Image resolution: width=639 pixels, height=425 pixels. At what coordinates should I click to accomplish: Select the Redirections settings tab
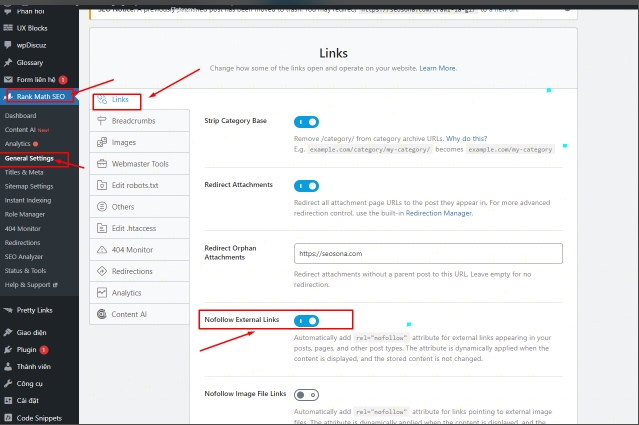[131, 271]
